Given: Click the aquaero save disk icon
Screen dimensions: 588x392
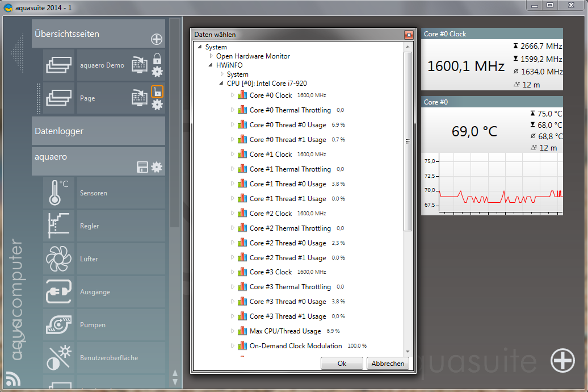Looking at the screenshot, I should point(142,167).
